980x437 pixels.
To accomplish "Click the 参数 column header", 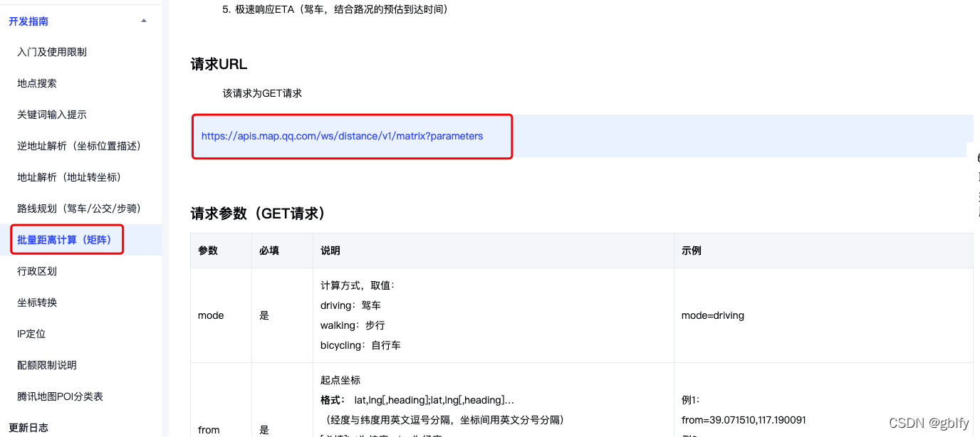I will [x=208, y=251].
